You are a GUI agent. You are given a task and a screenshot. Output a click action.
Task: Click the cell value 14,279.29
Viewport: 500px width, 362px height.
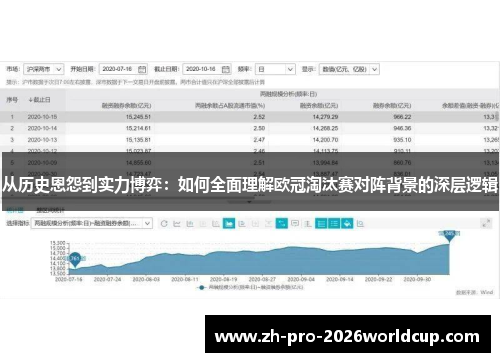325,117
